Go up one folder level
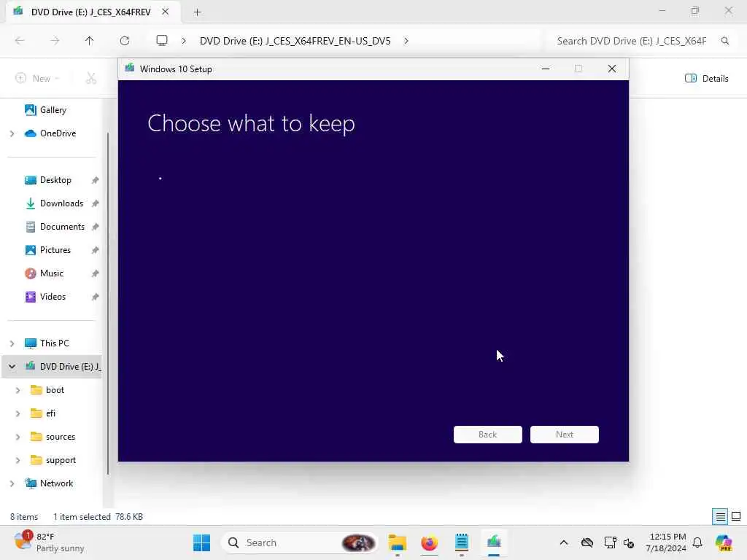 [x=89, y=41]
